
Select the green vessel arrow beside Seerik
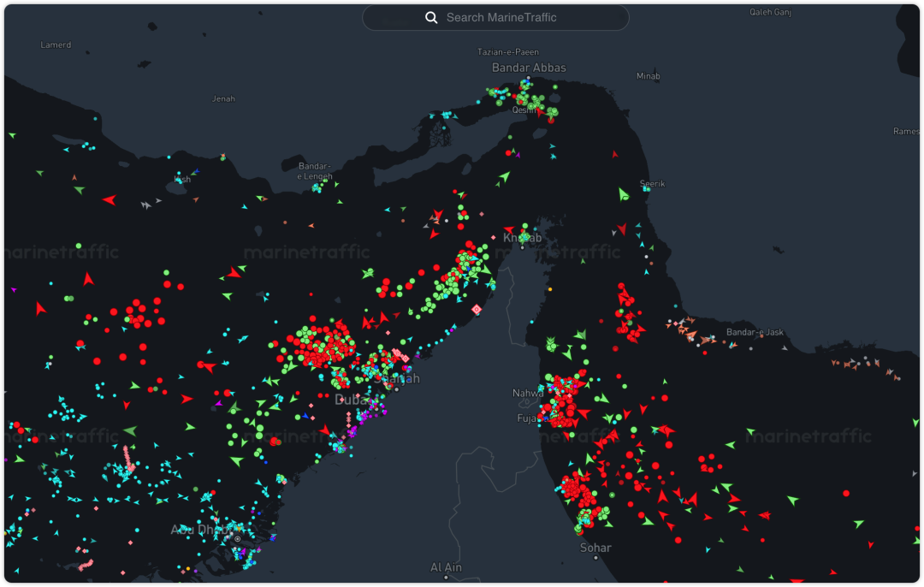click(624, 194)
